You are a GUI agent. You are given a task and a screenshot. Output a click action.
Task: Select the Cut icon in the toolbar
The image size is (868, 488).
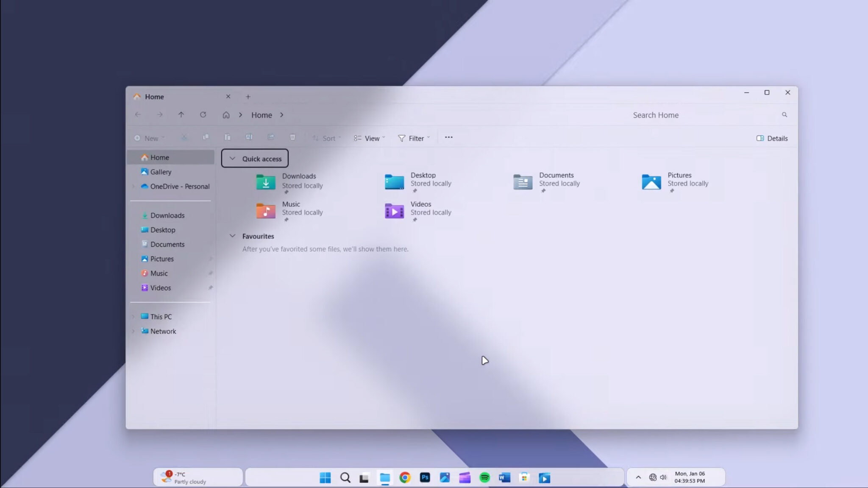(184, 137)
